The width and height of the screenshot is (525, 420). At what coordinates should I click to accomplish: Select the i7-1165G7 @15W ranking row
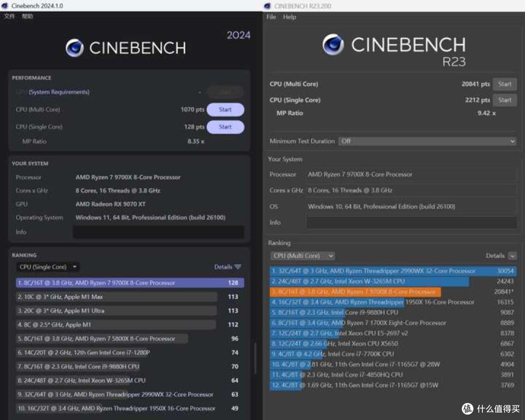click(393, 385)
